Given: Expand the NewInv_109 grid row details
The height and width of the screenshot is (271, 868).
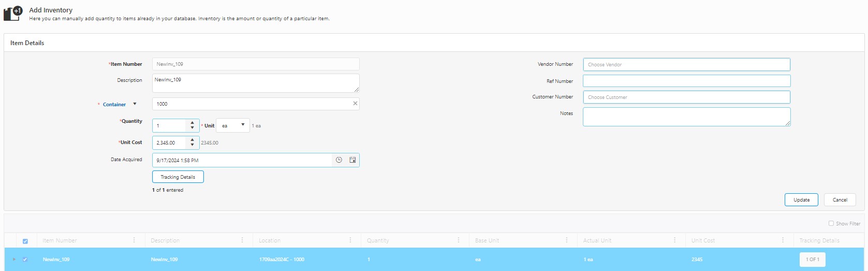Looking at the screenshot, I should click(14, 260).
